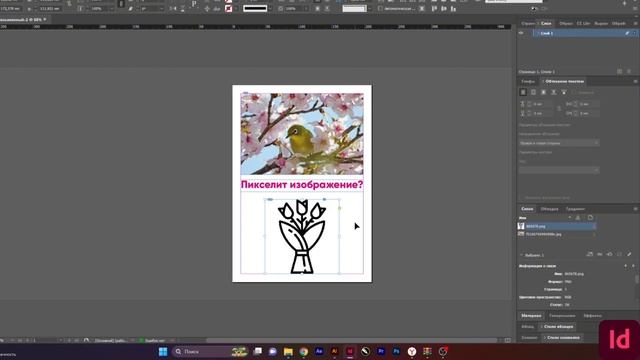Screen dimensions: 640x360
Task: Click Relink from CC Libraries icon
Action: point(589,254)
